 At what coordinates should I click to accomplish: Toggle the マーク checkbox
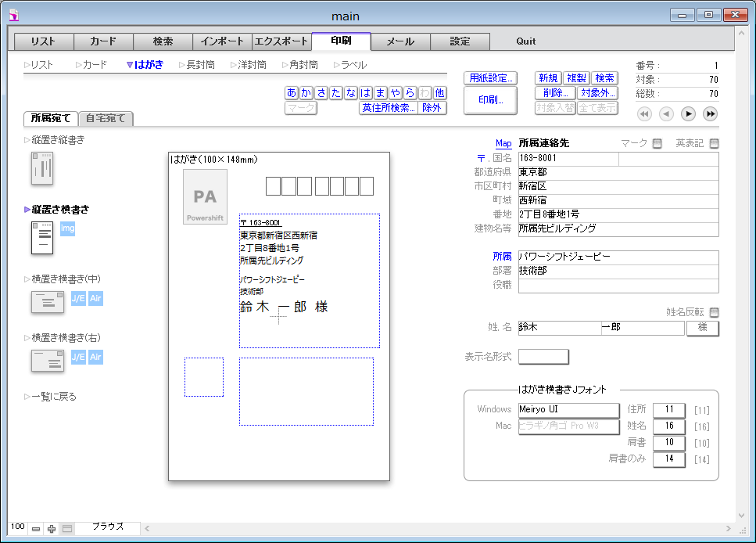[x=657, y=143]
